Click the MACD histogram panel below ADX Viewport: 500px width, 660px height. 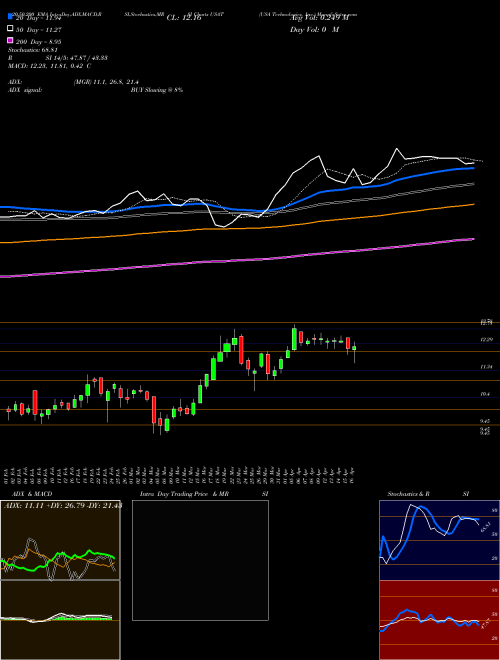click(60, 620)
